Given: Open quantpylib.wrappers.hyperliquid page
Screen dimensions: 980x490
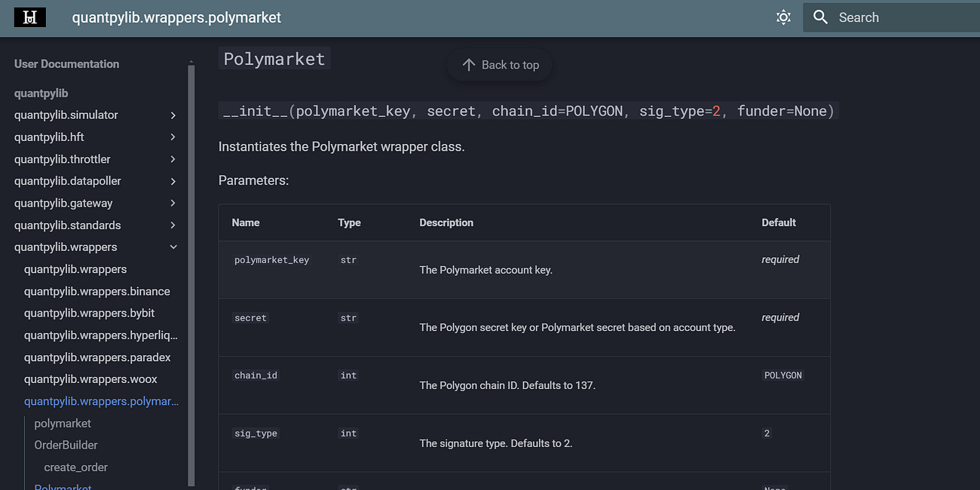Looking at the screenshot, I should [101, 335].
